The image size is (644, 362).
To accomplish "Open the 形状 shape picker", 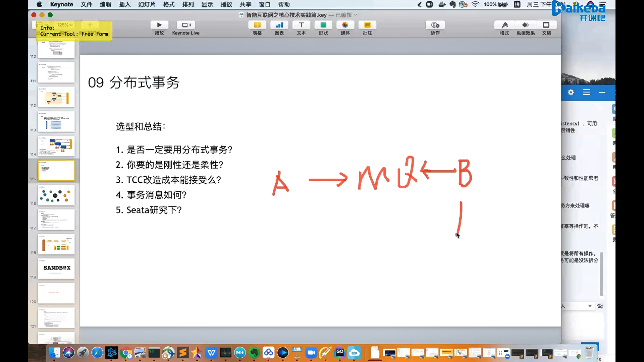I will pos(323,25).
